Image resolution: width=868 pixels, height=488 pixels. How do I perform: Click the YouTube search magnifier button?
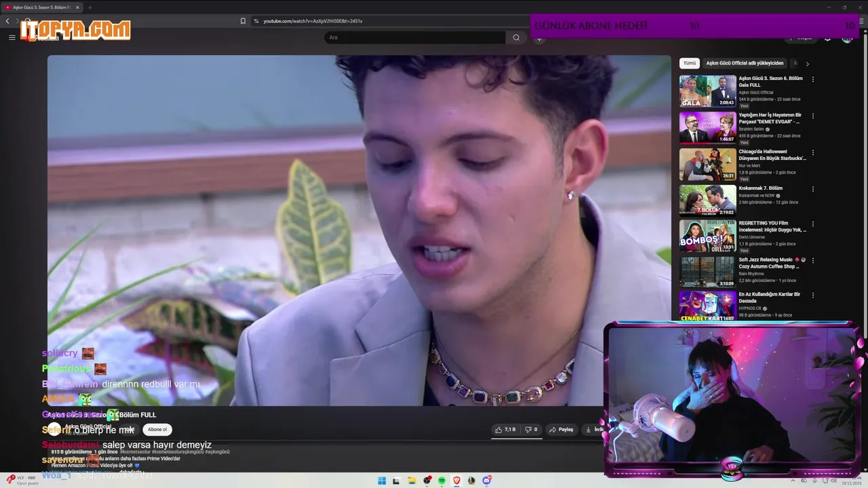[x=516, y=37]
